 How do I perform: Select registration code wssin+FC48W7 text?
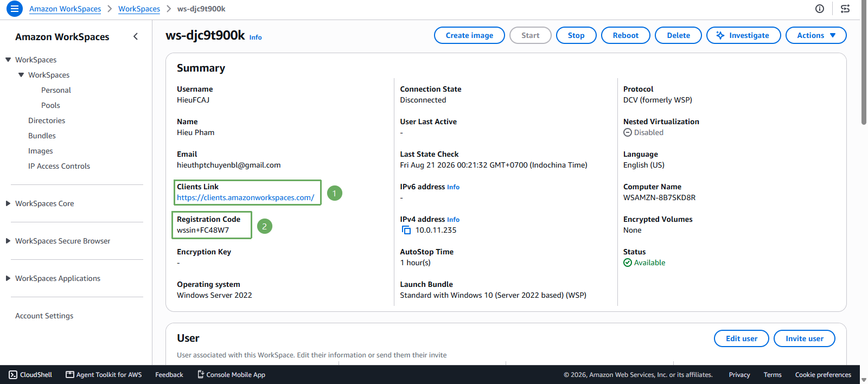[203, 230]
